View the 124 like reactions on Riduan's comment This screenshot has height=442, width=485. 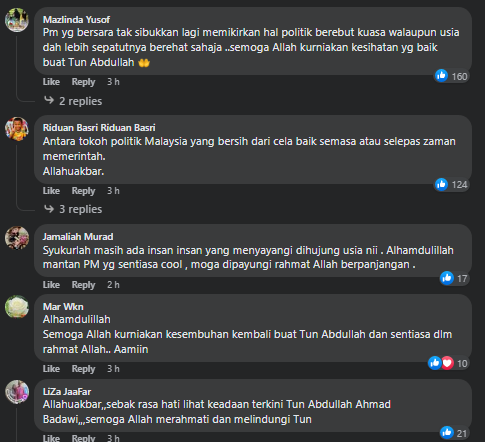[x=451, y=185]
